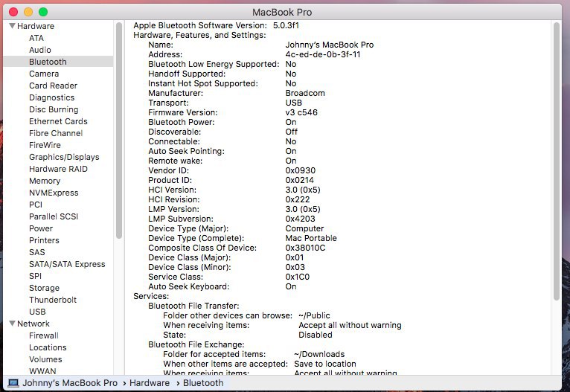Select the Network category label

click(33, 324)
